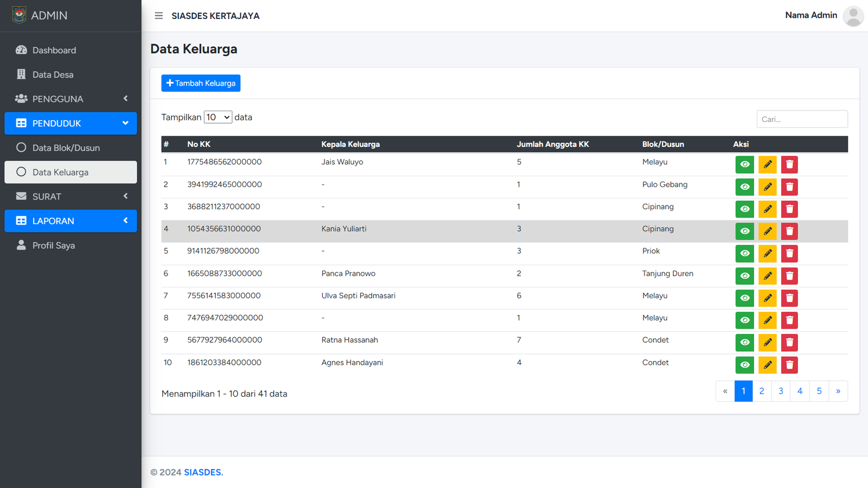Go to page 3 in pagination

(781, 391)
